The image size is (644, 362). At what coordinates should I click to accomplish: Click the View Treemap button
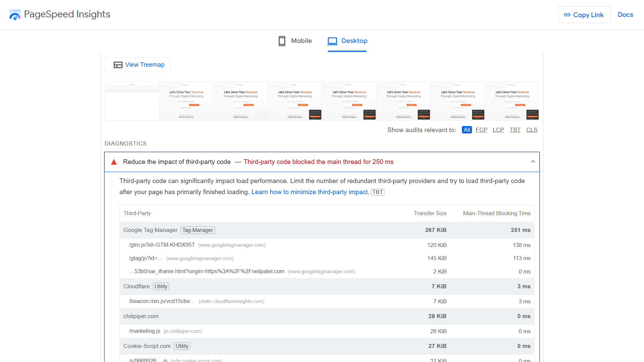pyautogui.click(x=138, y=65)
